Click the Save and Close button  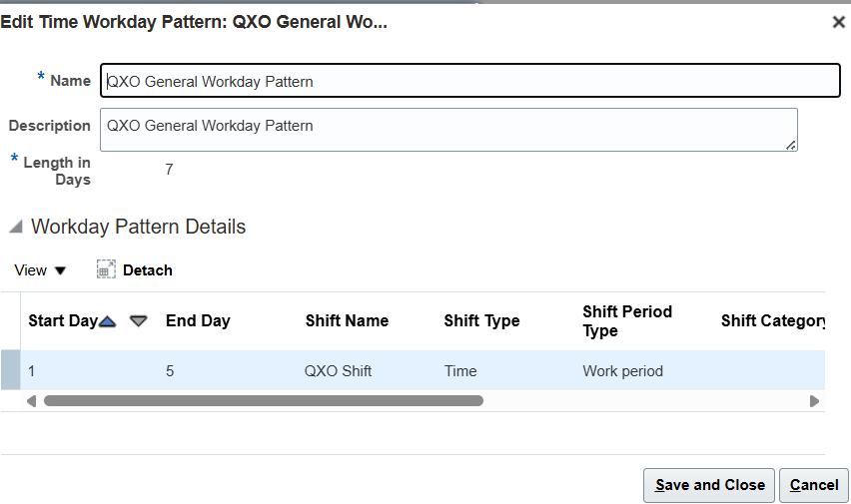click(709, 485)
